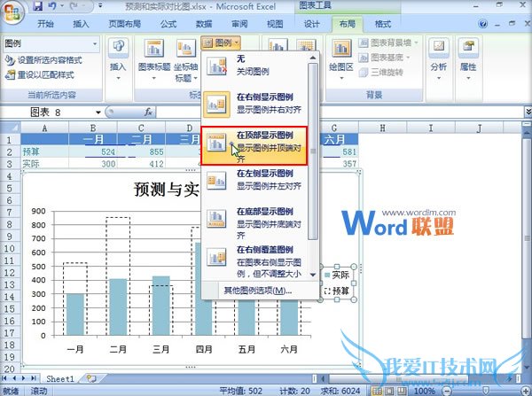Select the chart legend entry 预算
The image size is (532, 396).
[337, 291]
